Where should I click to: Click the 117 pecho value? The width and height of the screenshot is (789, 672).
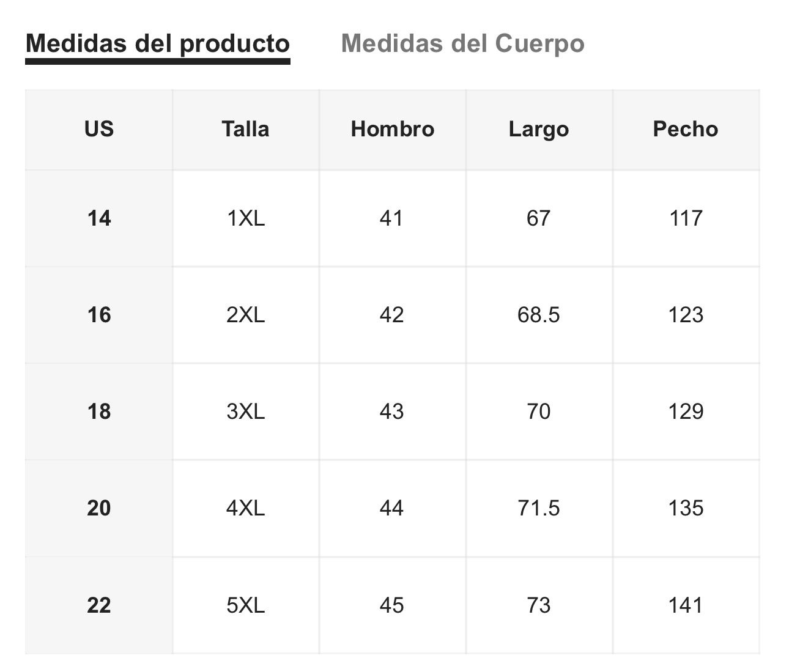point(686,218)
